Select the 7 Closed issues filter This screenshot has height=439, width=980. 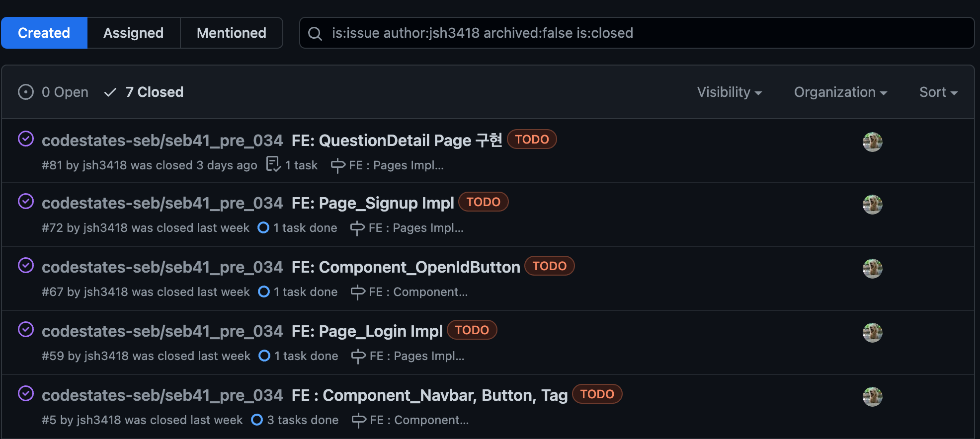144,92
